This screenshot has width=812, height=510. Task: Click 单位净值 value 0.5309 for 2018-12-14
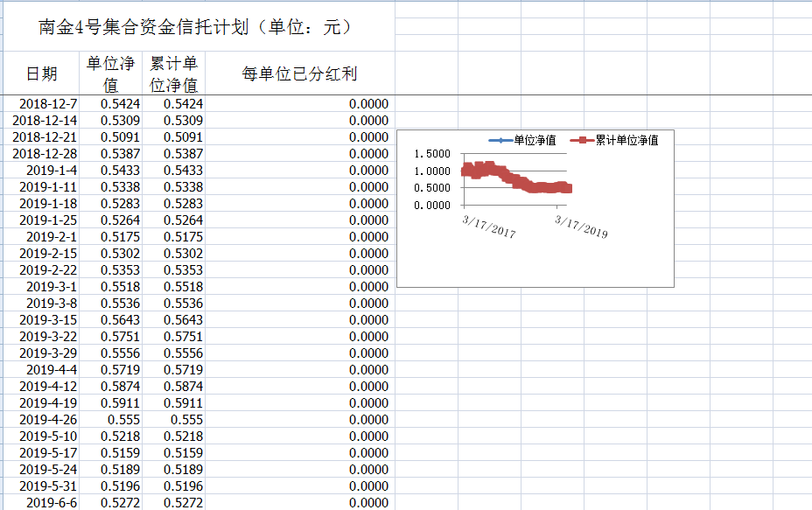[x=110, y=120]
